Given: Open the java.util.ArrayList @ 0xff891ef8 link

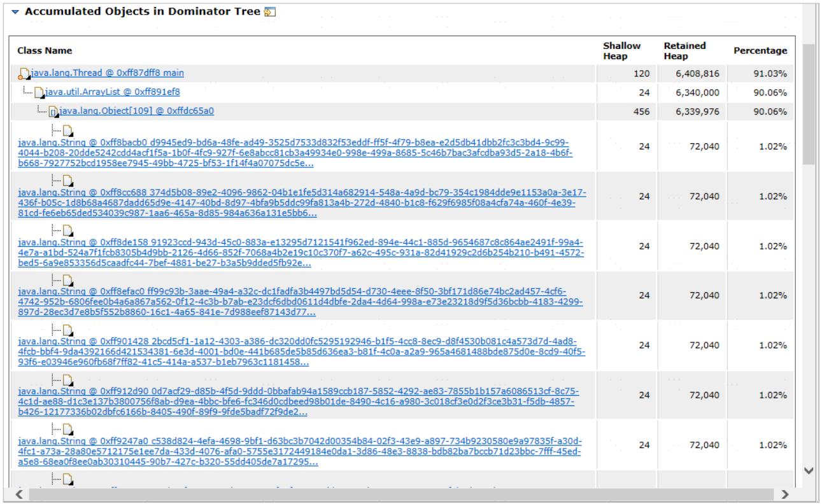Looking at the screenshot, I should click(x=112, y=92).
